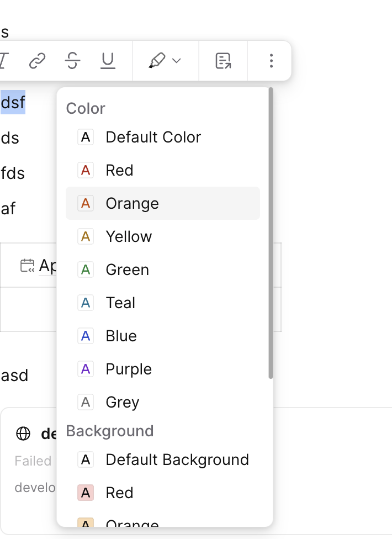Open the highlighter color dropdown chevron
Viewport: 392px width, 539px height.
[x=176, y=61]
